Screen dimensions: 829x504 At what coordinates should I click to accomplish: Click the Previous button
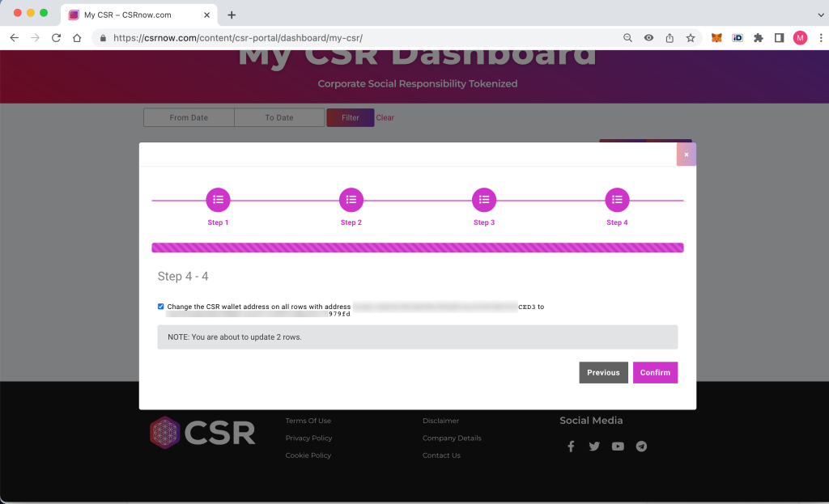[603, 372]
